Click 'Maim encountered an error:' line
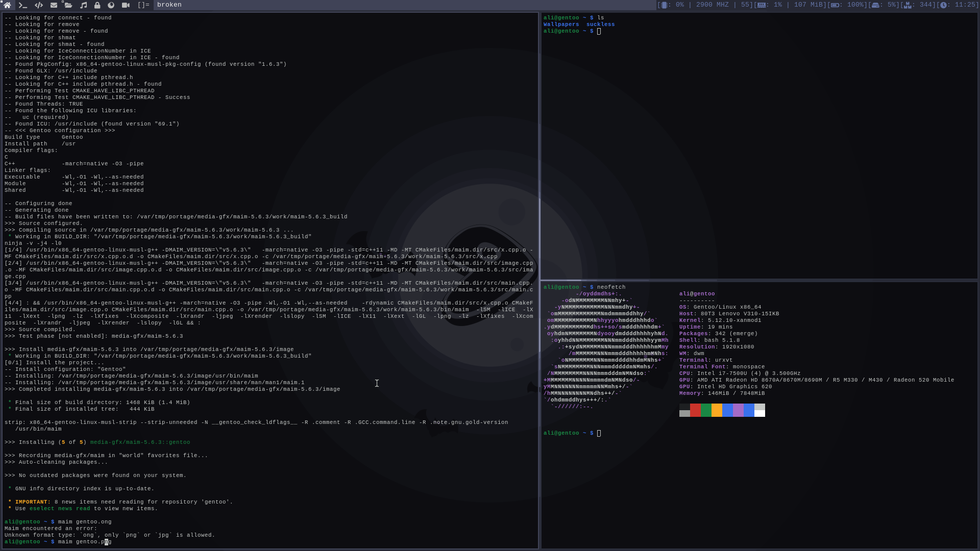The width and height of the screenshot is (980, 551). coord(51,529)
